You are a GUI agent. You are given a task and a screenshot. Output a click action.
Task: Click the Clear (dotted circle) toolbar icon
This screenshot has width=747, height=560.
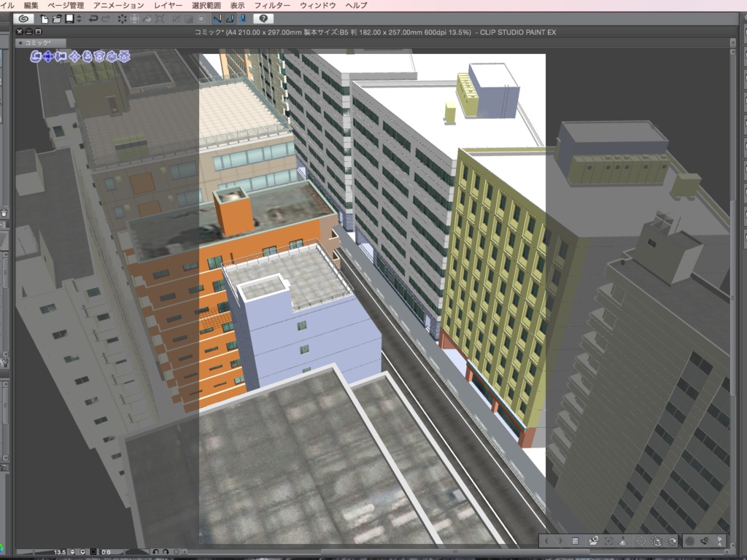pos(123,19)
